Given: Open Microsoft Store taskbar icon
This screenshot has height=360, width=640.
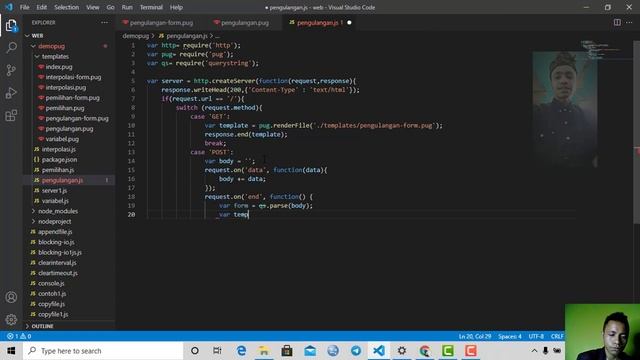Looking at the screenshot, I should pos(287,351).
